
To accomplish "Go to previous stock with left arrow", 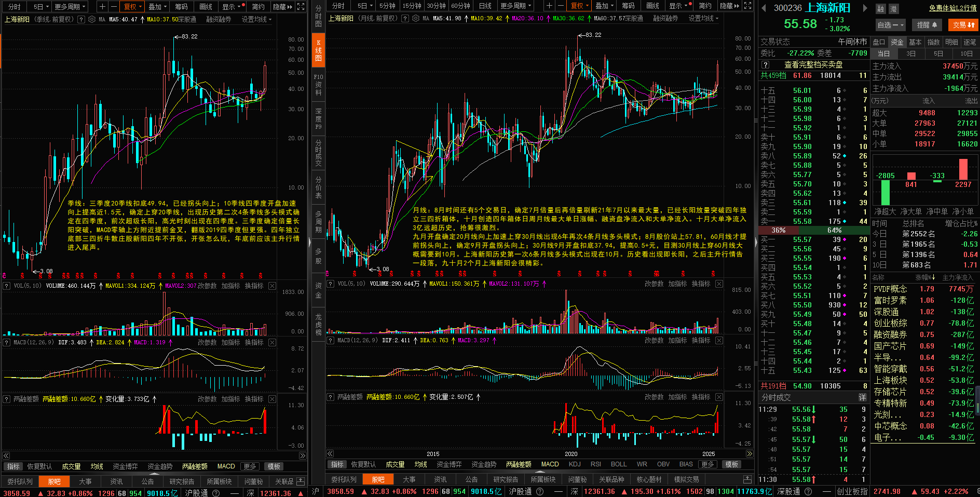I will point(764,8).
